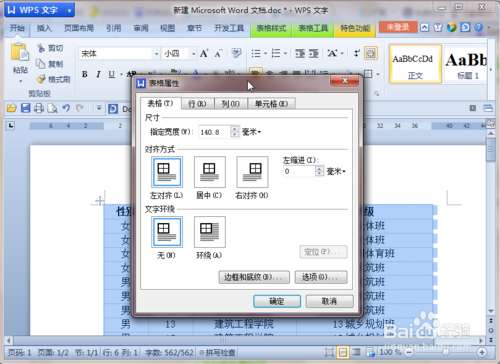The image size is (500, 364).
Task: Open the font size dropdown (小四)
Action: point(193,54)
